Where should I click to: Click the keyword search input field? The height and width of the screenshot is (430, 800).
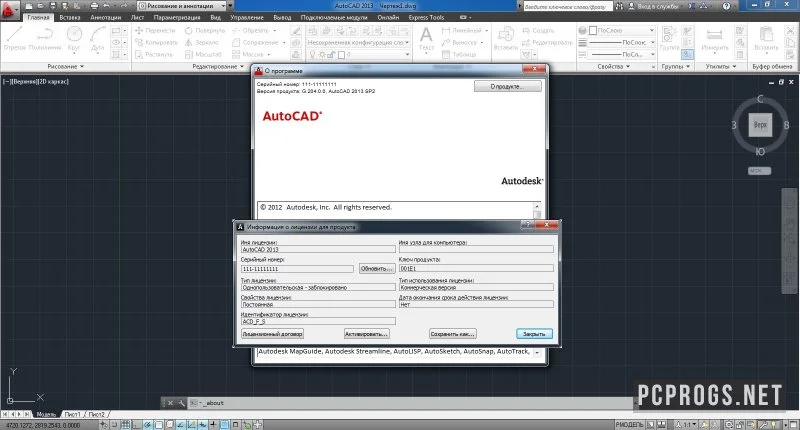click(x=567, y=6)
